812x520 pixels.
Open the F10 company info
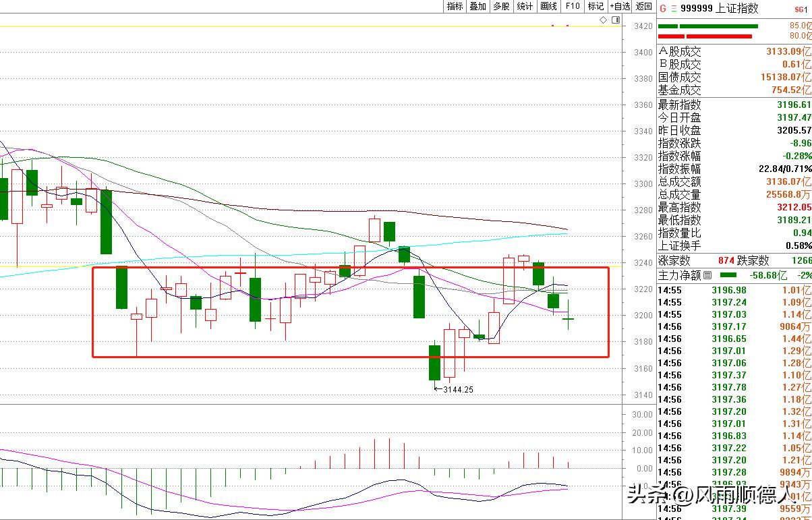click(573, 6)
